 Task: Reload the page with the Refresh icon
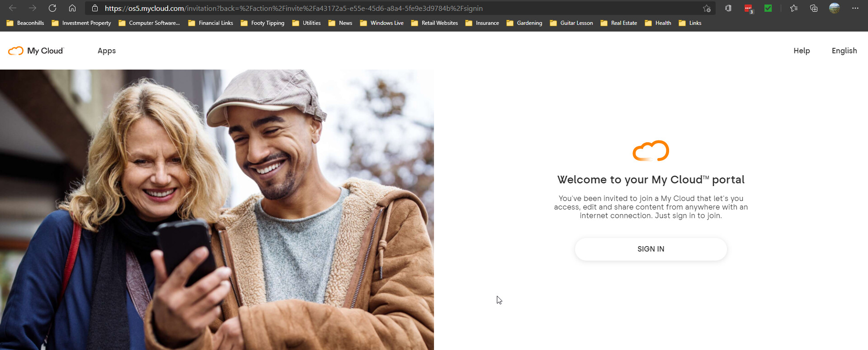tap(52, 8)
